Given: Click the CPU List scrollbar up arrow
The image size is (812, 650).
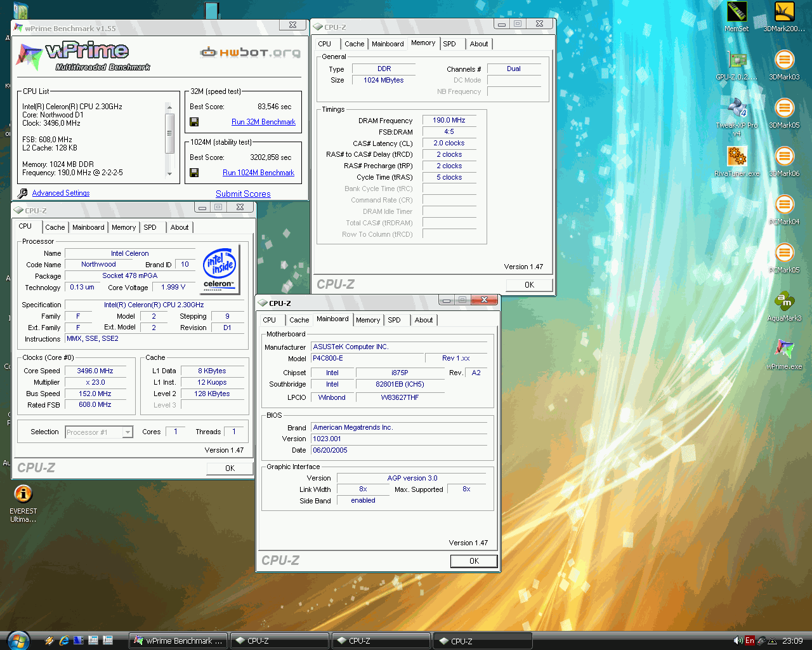Looking at the screenshot, I should click(169, 107).
